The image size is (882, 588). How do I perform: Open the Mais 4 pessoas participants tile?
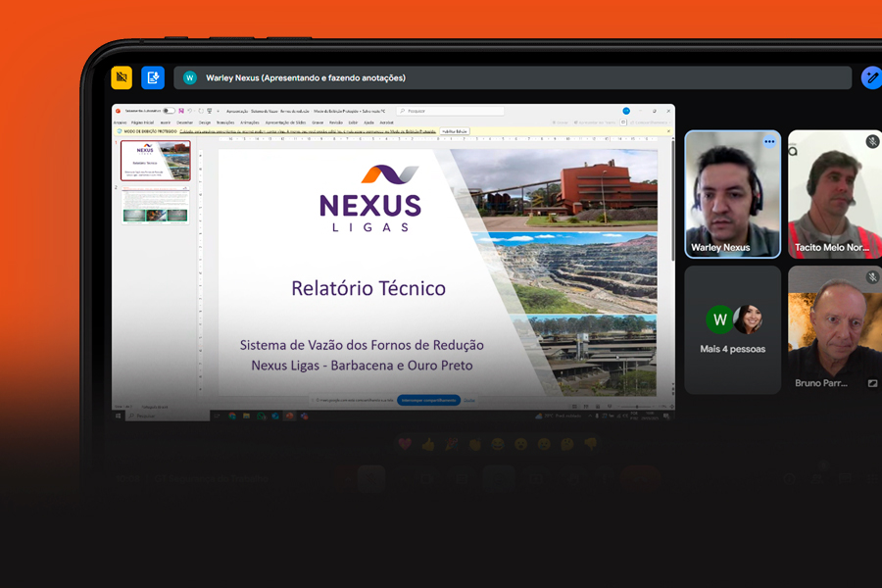coord(732,329)
